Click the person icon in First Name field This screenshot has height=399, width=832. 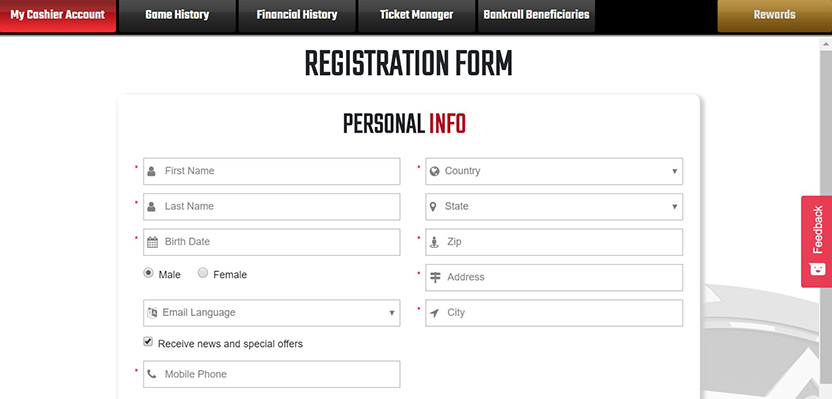pyautogui.click(x=152, y=171)
